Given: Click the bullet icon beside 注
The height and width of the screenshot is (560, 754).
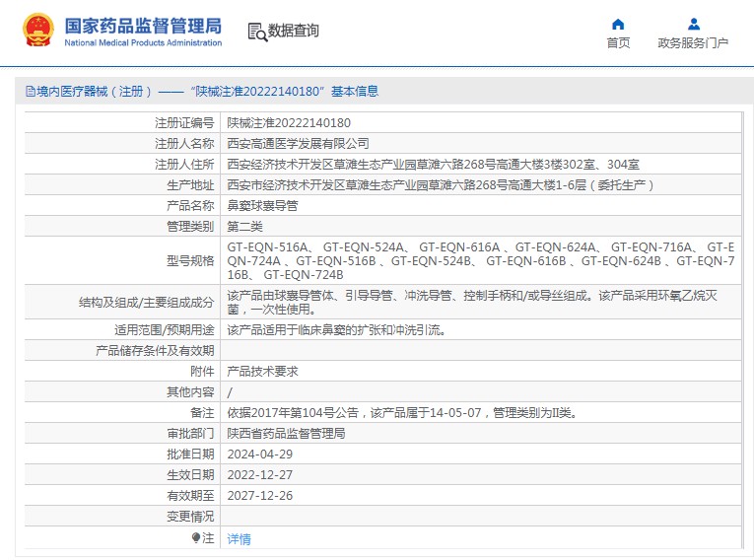Looking at the screenshot, I should tap(196, 537).
